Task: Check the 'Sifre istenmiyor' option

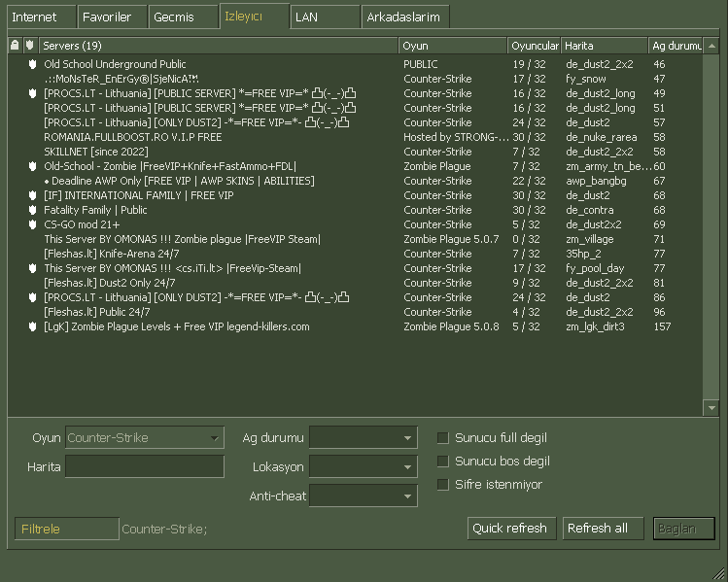Action: point(443,485)
